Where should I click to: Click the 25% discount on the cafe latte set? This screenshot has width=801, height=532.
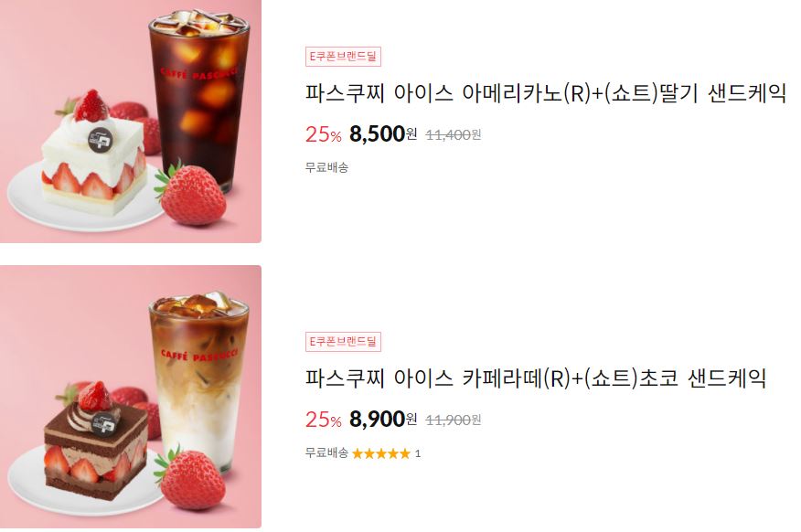click(324, 420)
